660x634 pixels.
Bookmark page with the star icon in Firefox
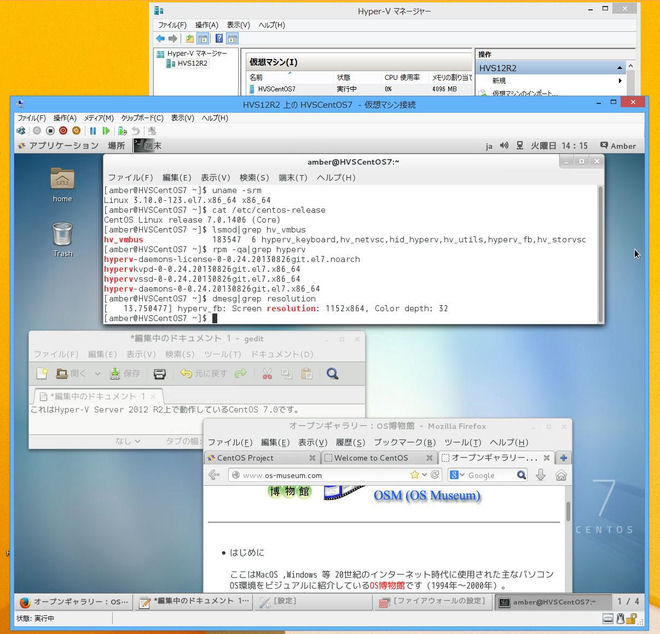pos(415,475)
